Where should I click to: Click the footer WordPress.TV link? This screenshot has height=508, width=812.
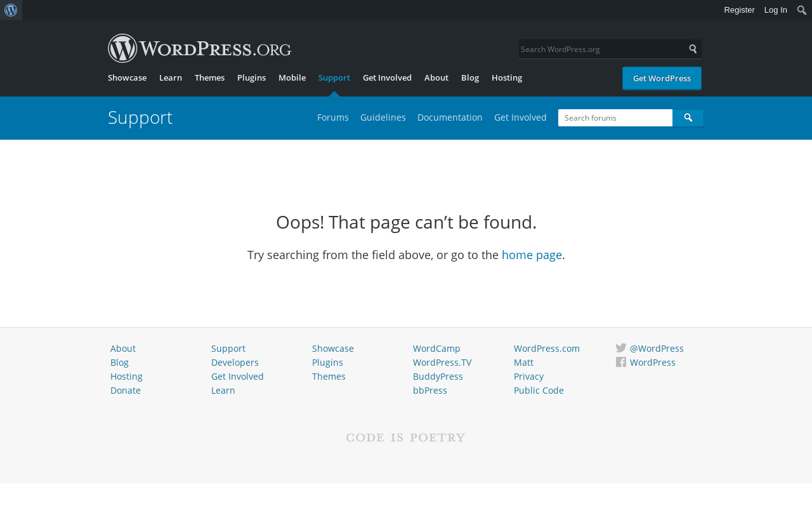pos(442,363)
